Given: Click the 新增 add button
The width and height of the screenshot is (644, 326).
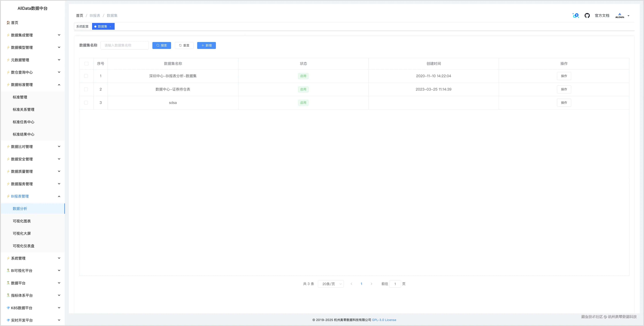Looking at the screenshot, I should coord(207,46).
